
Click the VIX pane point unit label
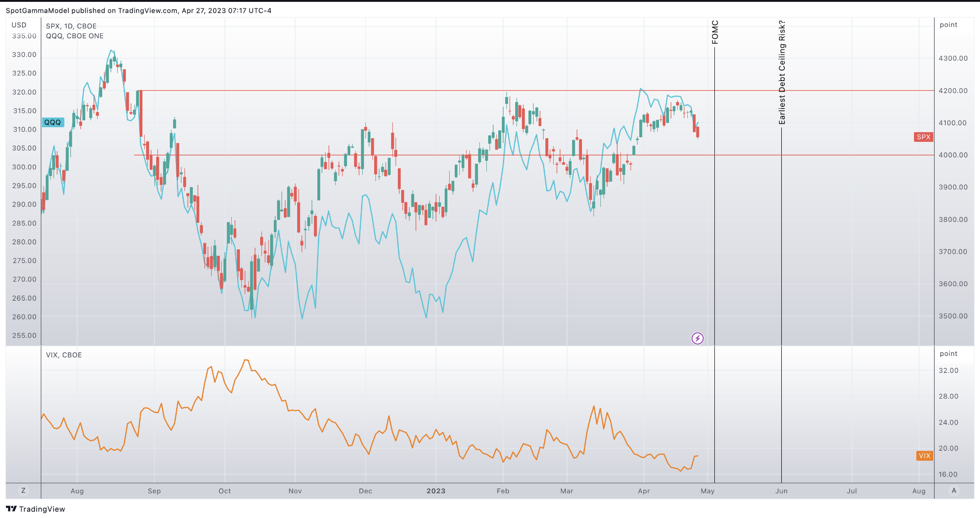click(x=948, y=354)
